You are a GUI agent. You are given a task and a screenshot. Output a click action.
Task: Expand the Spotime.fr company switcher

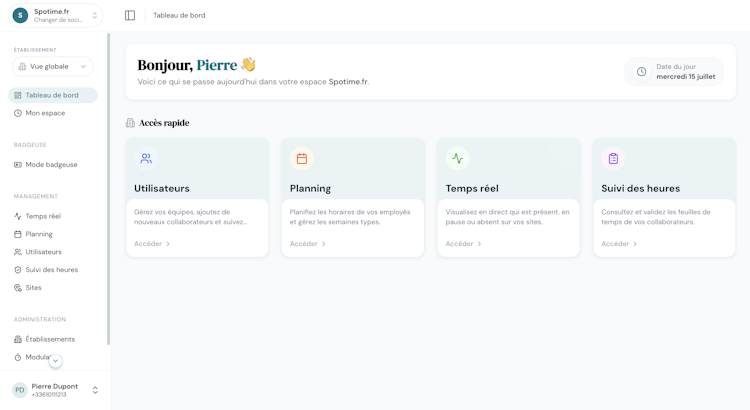(55, 15)
